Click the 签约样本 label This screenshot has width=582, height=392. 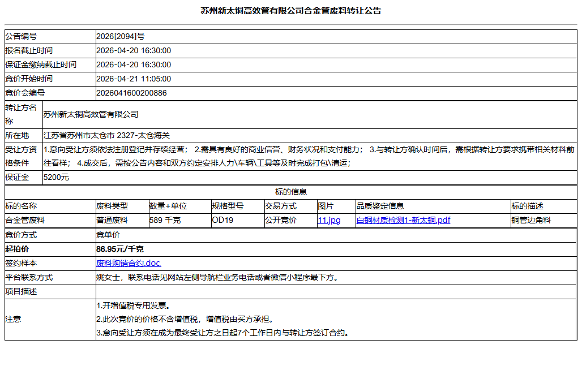click(21, 263)
